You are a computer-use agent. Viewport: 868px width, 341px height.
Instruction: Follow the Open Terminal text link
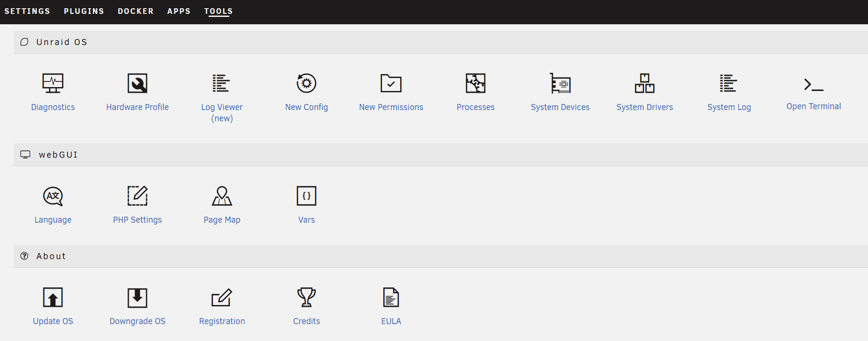coord(814,106)
